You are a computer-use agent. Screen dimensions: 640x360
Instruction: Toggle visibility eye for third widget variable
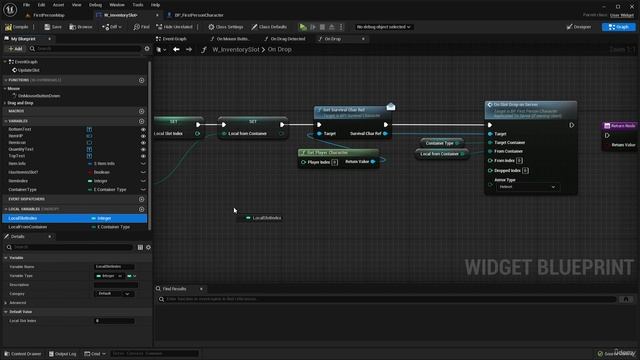point(143,143)
